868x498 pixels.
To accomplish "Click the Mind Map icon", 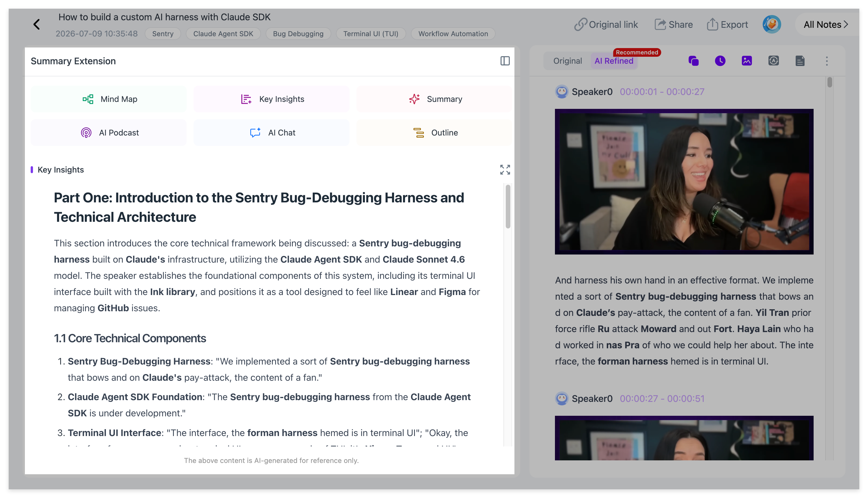I will point(88,99).
